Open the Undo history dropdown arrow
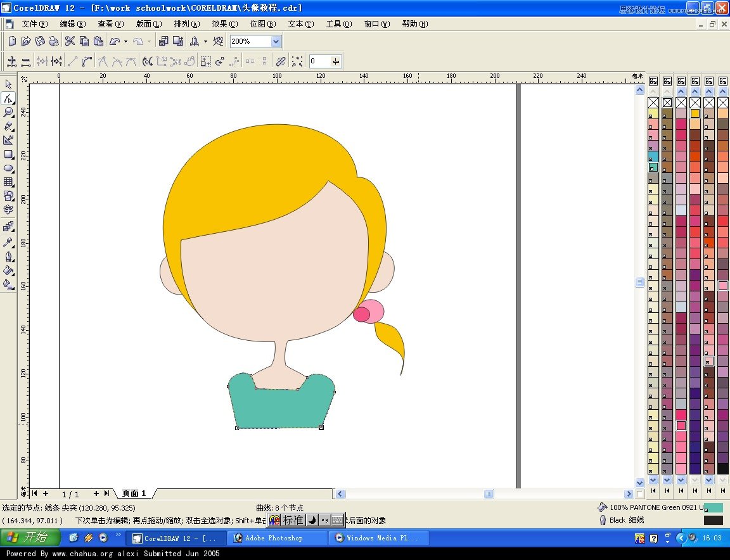 coord(125,41)
